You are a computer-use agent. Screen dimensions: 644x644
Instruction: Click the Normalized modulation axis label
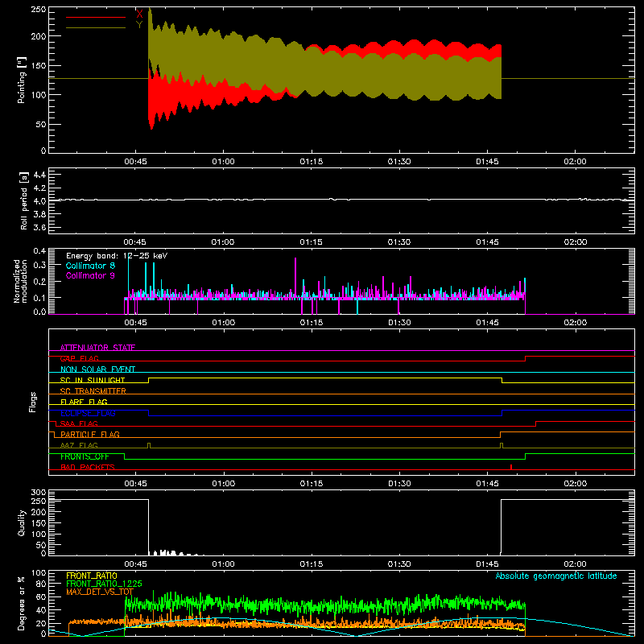20,281
